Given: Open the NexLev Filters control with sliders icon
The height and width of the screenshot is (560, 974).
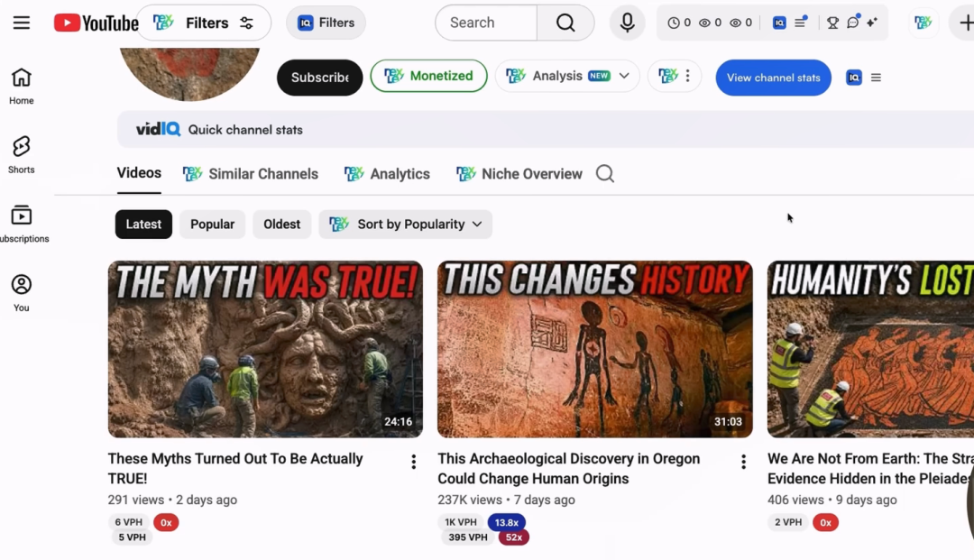Looking at the screenshot, I should (204, 23).
